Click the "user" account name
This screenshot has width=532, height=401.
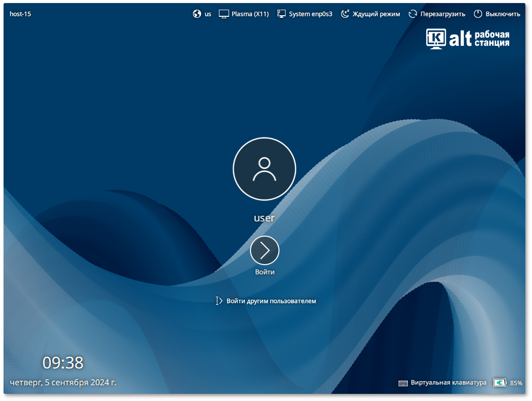click(x=264, y=218)
